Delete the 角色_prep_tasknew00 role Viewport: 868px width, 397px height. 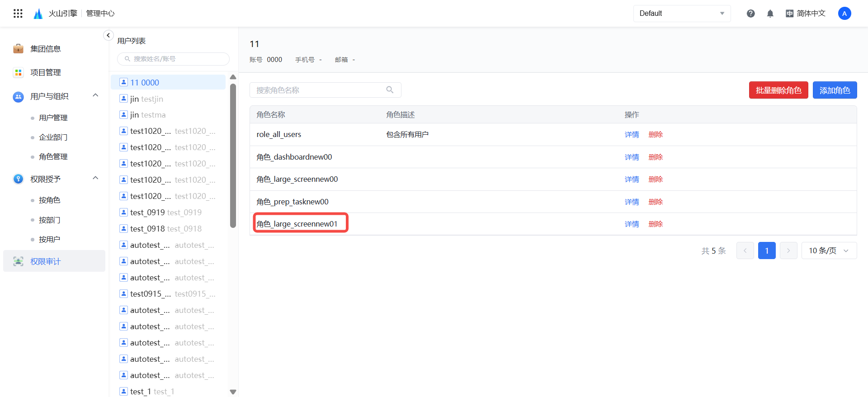tap(656, 202)
